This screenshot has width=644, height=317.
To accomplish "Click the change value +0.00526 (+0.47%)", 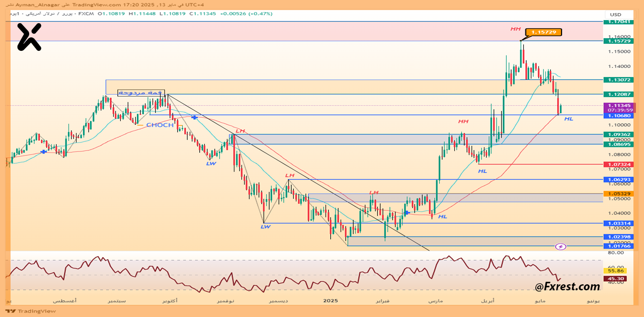I will [x=246, y=14].
